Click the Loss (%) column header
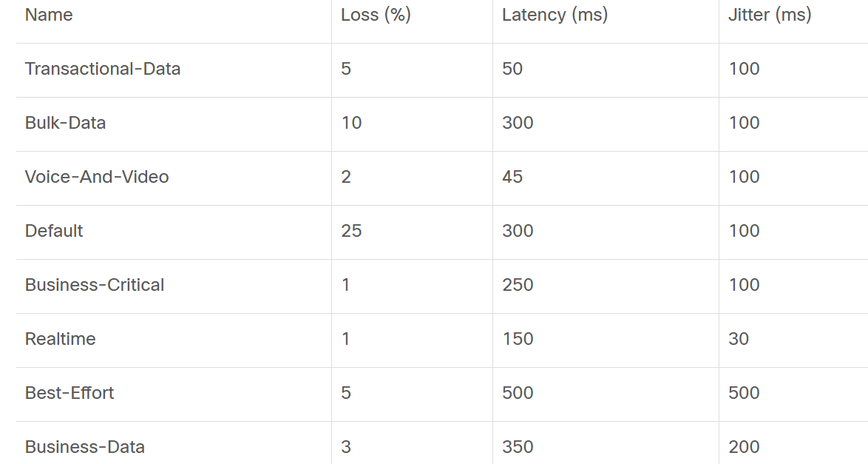868x464 pixels. click(x=376, y=15)
